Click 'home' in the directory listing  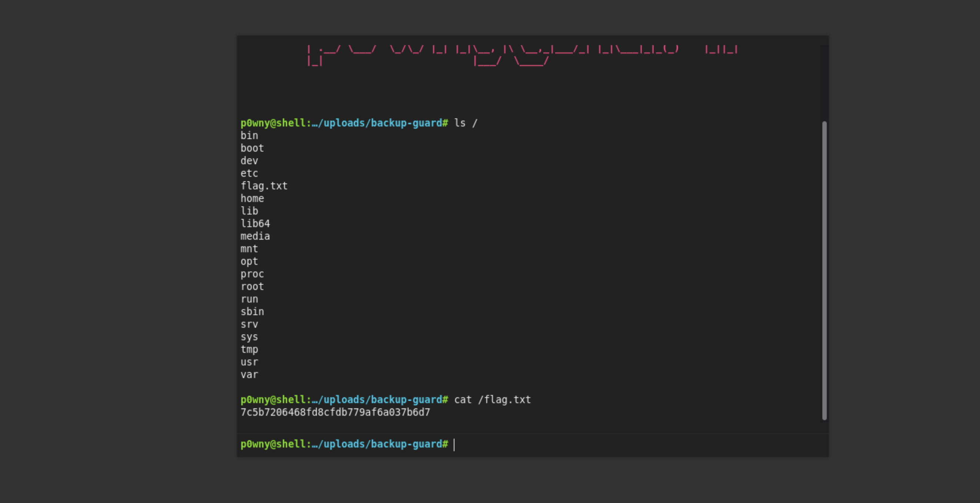coord(252,199)
